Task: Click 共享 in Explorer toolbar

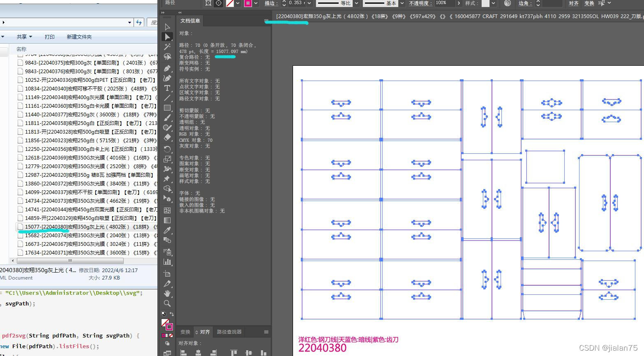Action: coord(24,37)
